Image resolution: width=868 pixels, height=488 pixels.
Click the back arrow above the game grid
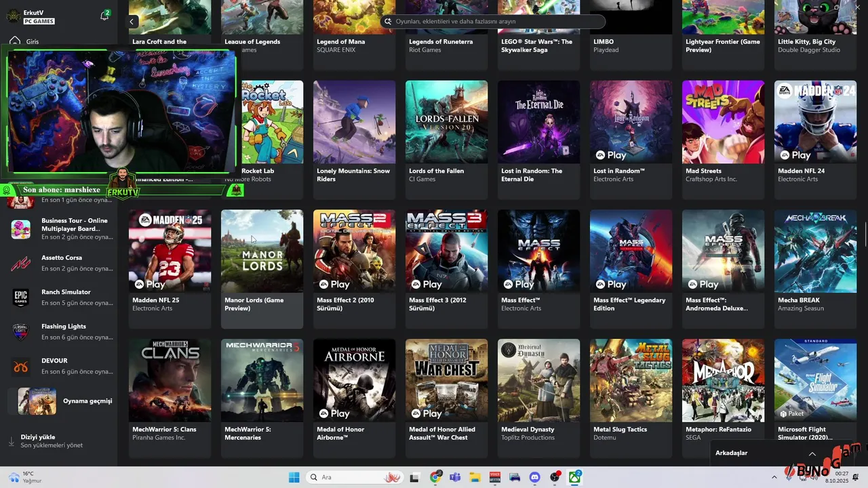(132, 22)
